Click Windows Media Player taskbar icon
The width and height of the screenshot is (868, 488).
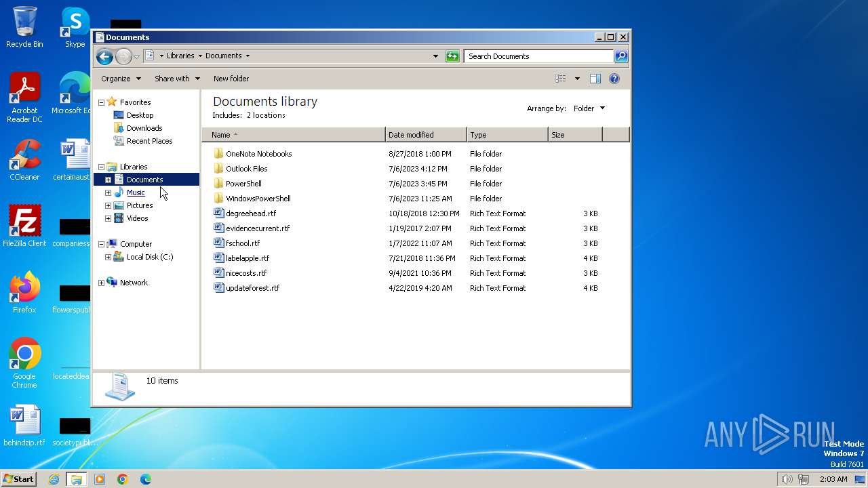[x=100, y=479]
